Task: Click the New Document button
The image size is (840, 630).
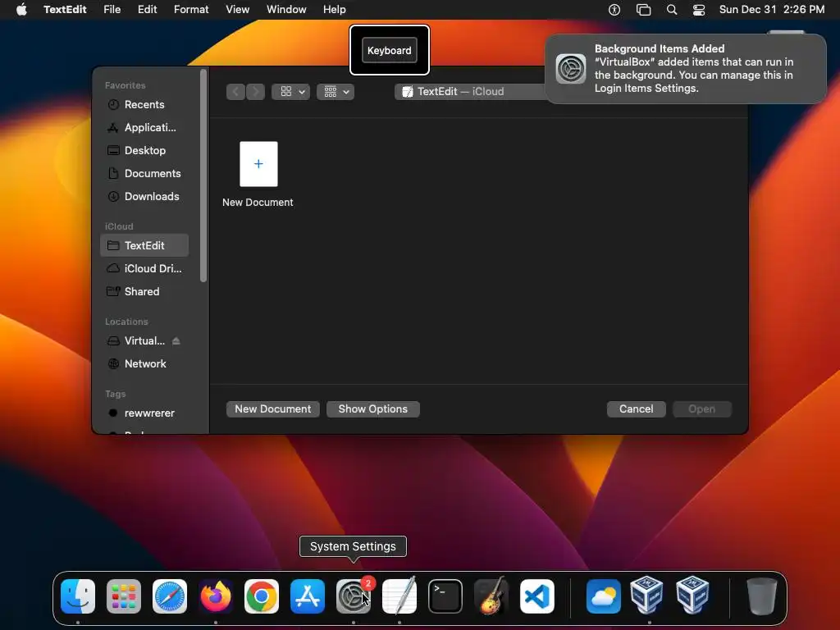Action: tap(272, 409)
